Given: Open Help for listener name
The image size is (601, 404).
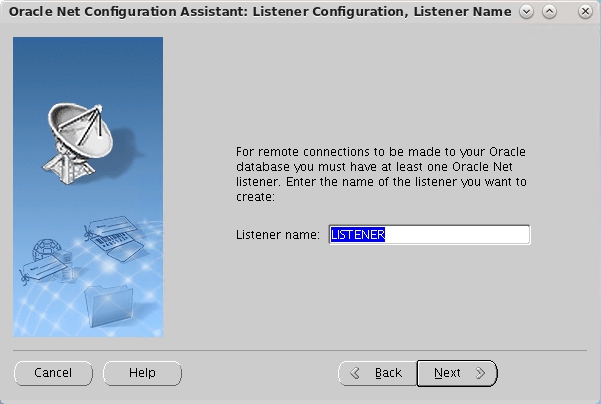Looking at the screenshot, I should point(142,373).
